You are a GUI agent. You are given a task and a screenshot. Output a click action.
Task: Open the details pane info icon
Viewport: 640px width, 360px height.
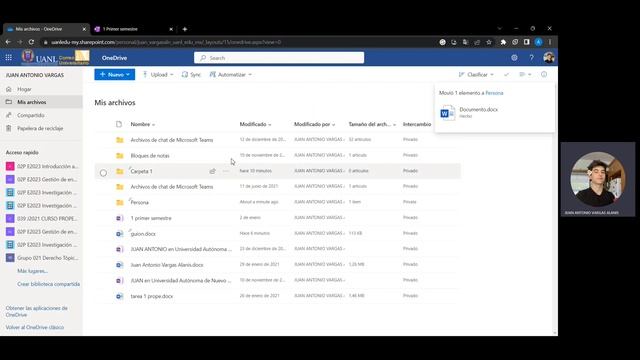tap(544, 74)
